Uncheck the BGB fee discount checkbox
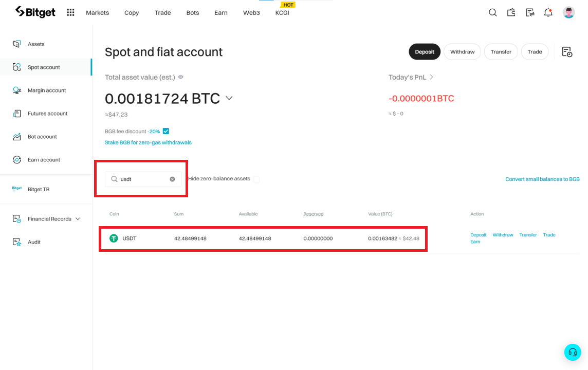Image resolution: width=588 pixels, height=370 pixels. [x=166, y=131]
